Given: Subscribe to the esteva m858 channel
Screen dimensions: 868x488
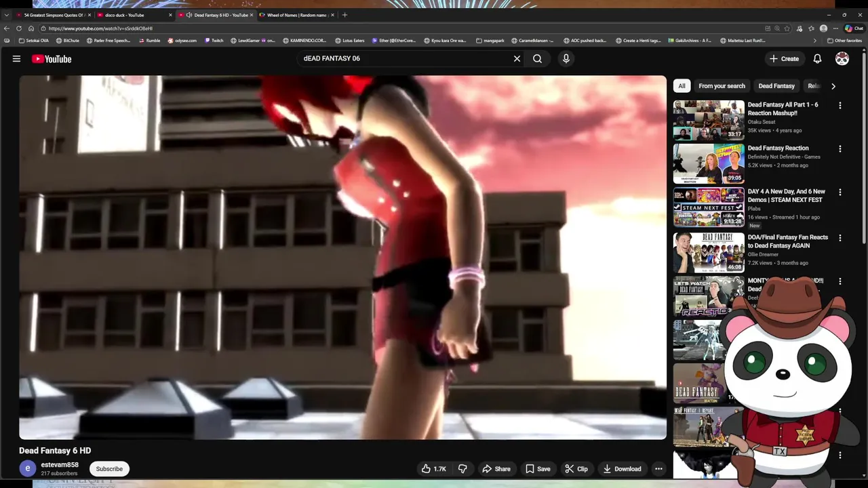Looking at the screenshot, I should [109, 469].
